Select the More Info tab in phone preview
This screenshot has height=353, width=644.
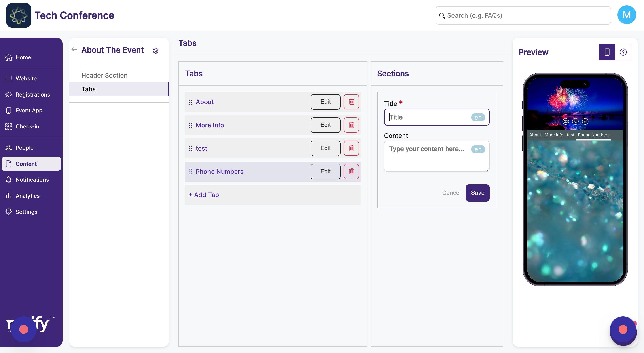point(554,135)
